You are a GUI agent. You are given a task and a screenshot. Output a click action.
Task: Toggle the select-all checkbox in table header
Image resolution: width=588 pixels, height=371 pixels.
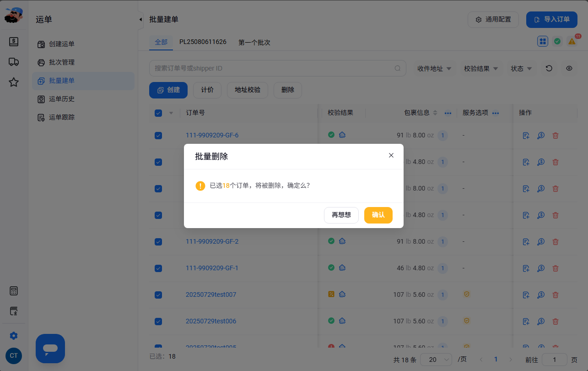pos(158,113)
